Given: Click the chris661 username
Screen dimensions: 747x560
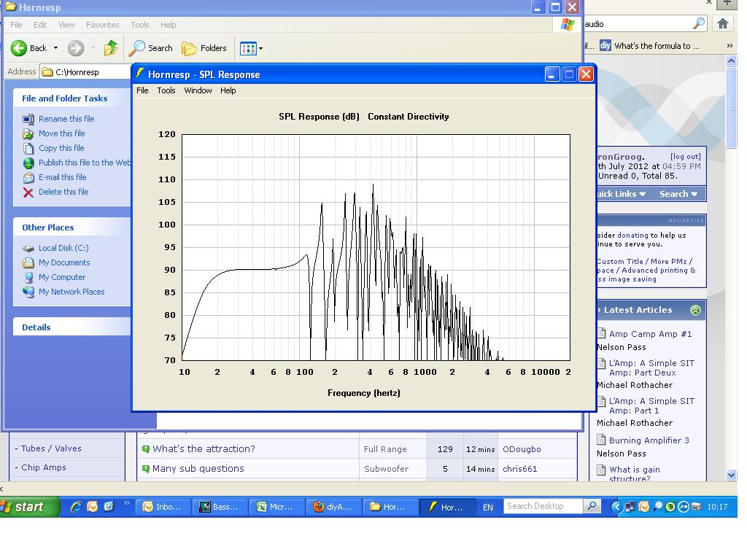Looking at the screenshot, I should pyautogui.click(x=519, y=469).
